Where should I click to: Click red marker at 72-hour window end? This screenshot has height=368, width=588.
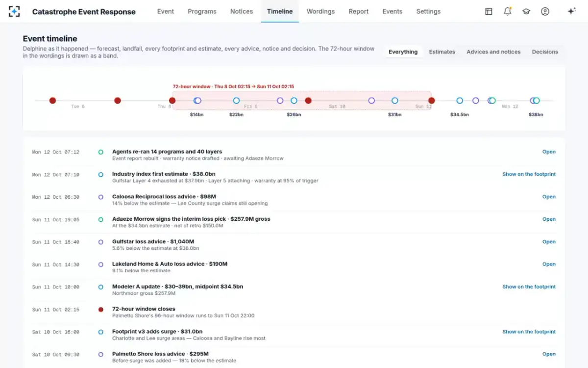point(431,101)
